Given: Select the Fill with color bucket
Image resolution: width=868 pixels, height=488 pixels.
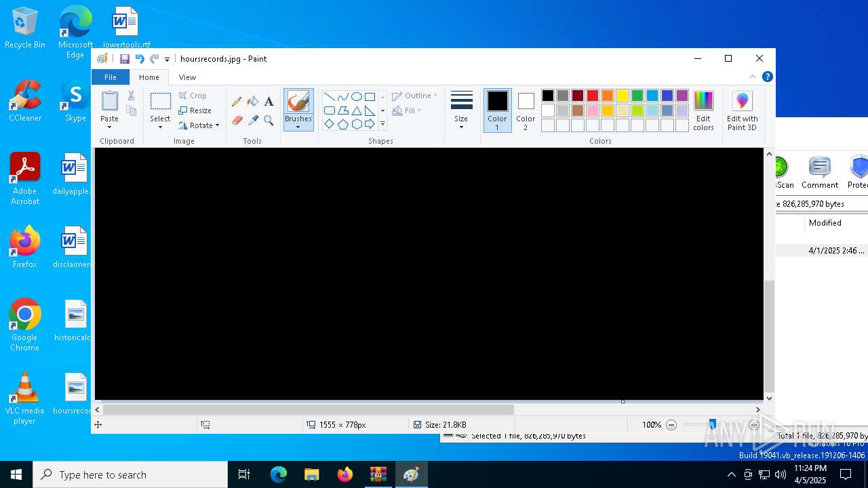Looking at the screenshot, I should [x=253, y=102].
